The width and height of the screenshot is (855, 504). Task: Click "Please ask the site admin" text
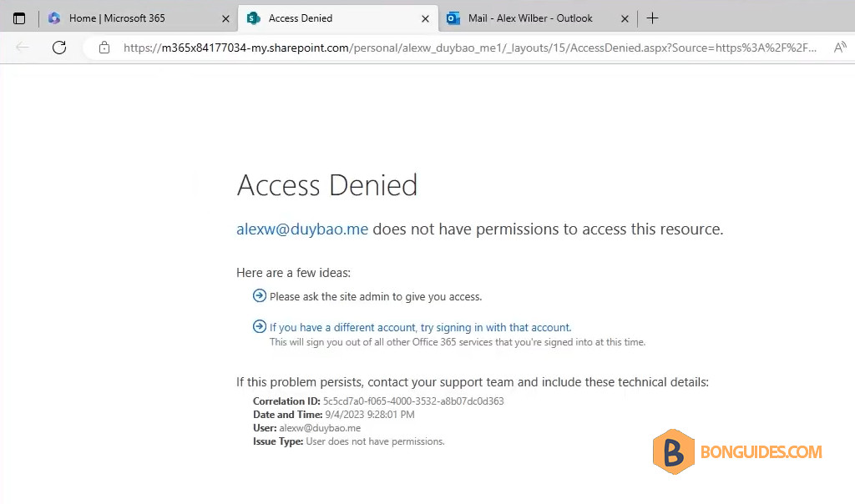click(376, 297)
